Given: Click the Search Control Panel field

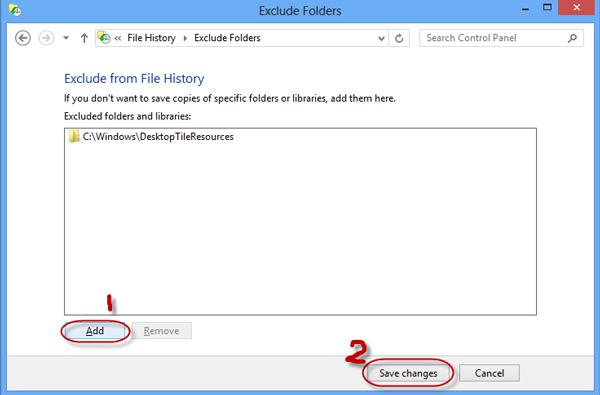Looking at the screenshot, I should (x=501, y=38).
